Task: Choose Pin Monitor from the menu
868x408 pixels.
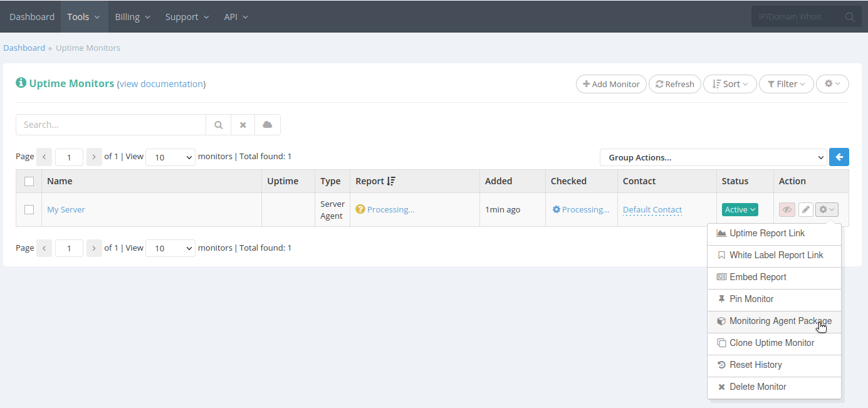Action: 774,300
